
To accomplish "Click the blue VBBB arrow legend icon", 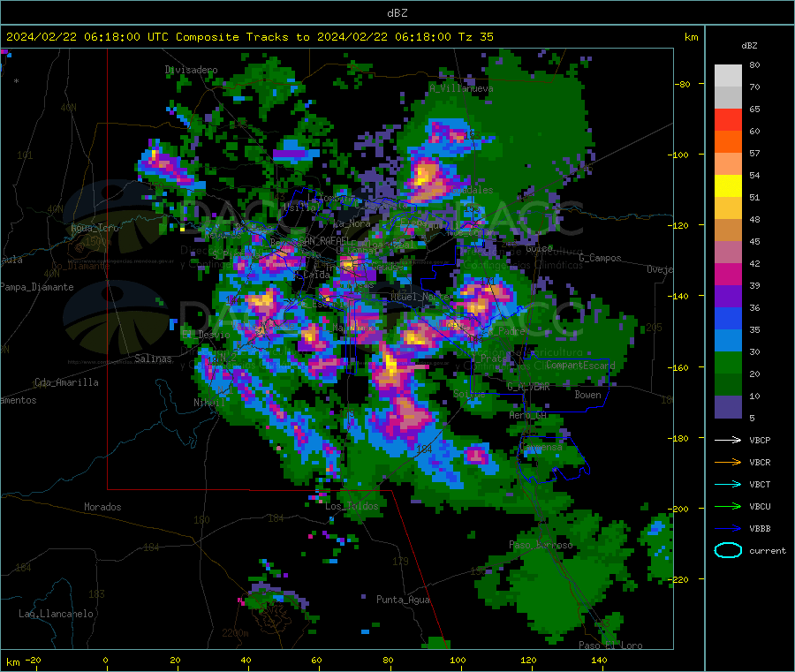I will (x=728, y=528).
